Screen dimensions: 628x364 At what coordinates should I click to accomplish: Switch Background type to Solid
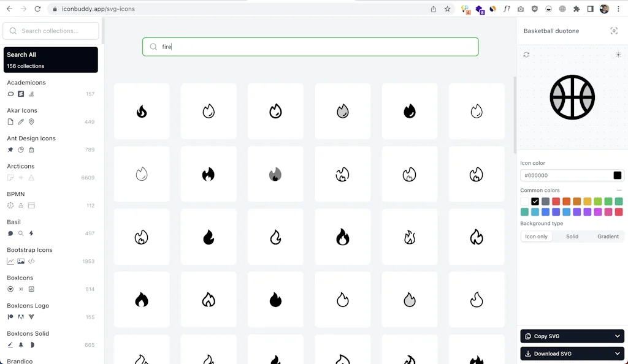(572, 236)
